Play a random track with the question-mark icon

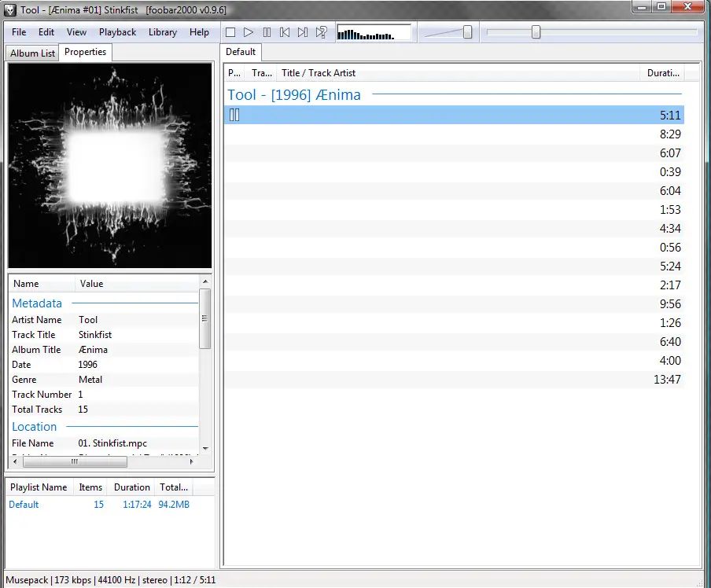click(322, 32)
